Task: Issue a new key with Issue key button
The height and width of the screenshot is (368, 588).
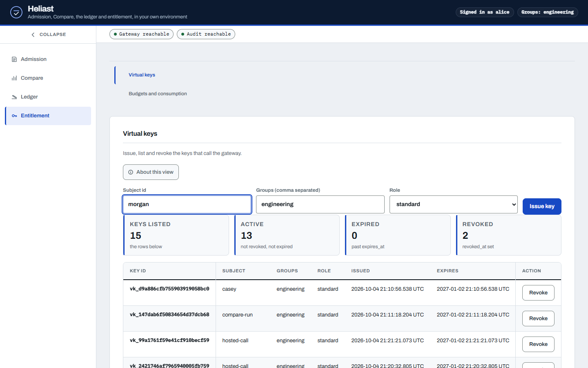Action: 542,206
